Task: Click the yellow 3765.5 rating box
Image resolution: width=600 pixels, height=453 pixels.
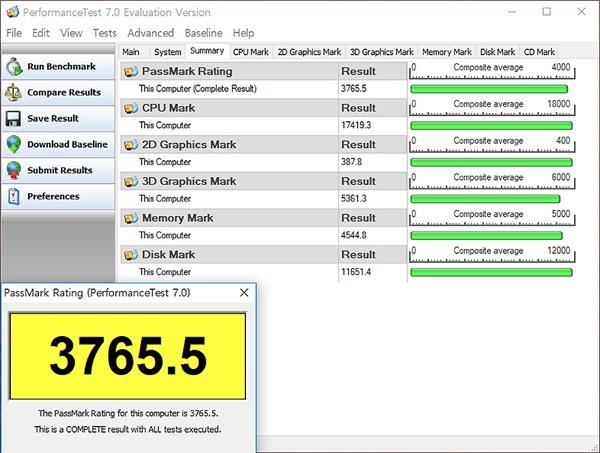Action: (x=128, y=356)
